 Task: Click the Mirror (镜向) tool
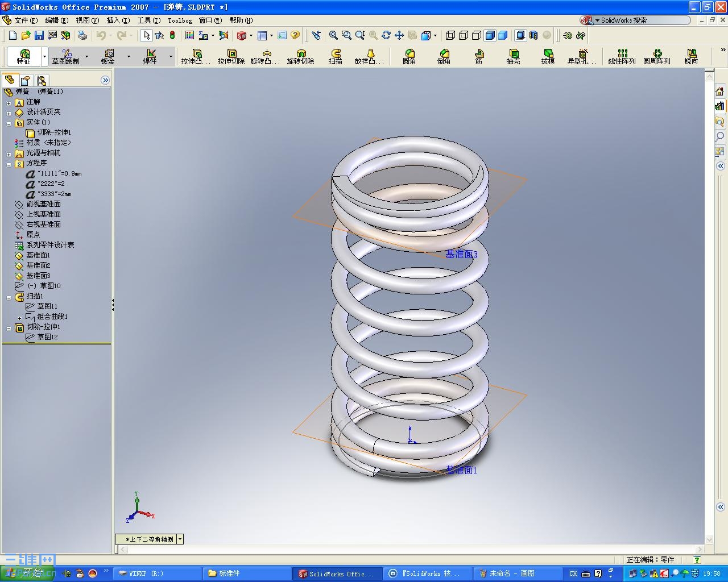692,57
